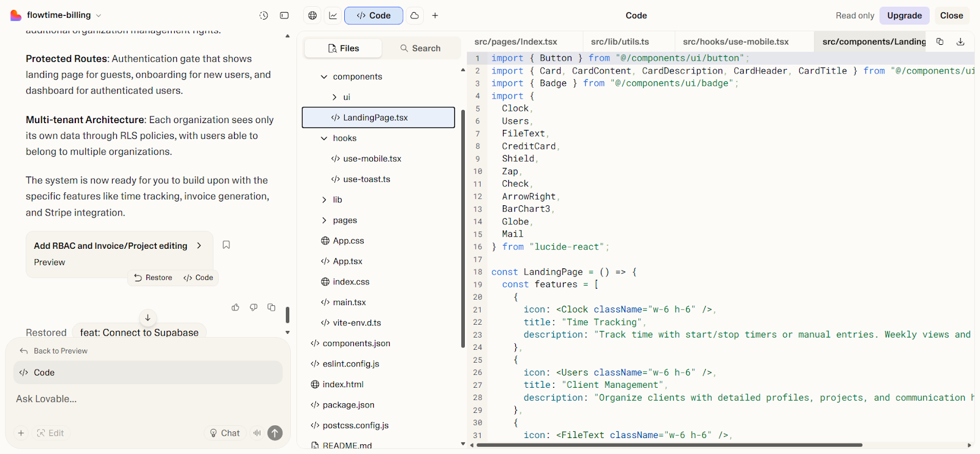Screen dimensions: 980x454
Task: Bookmark the RBAC message
Action: 226,245
